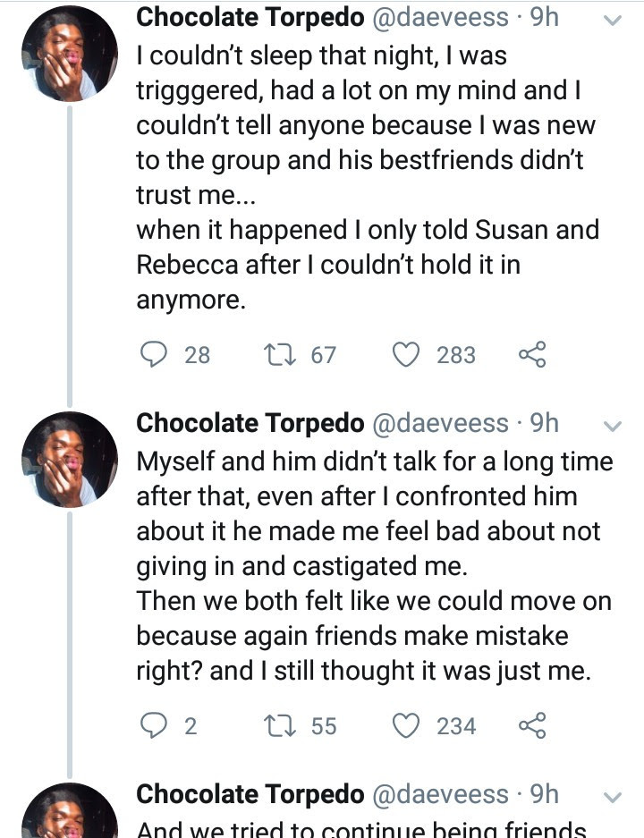Click the first tweet's profile avatar

(69, 58)
